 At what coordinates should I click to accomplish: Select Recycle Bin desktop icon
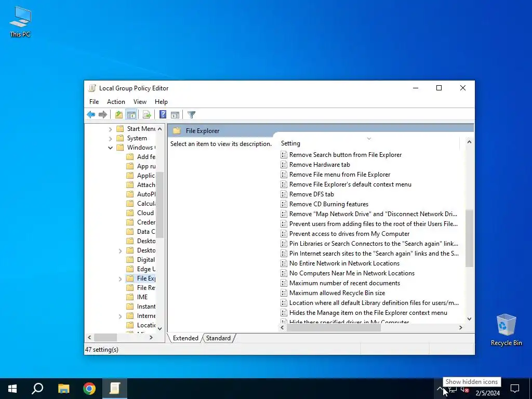pos(506,330)
